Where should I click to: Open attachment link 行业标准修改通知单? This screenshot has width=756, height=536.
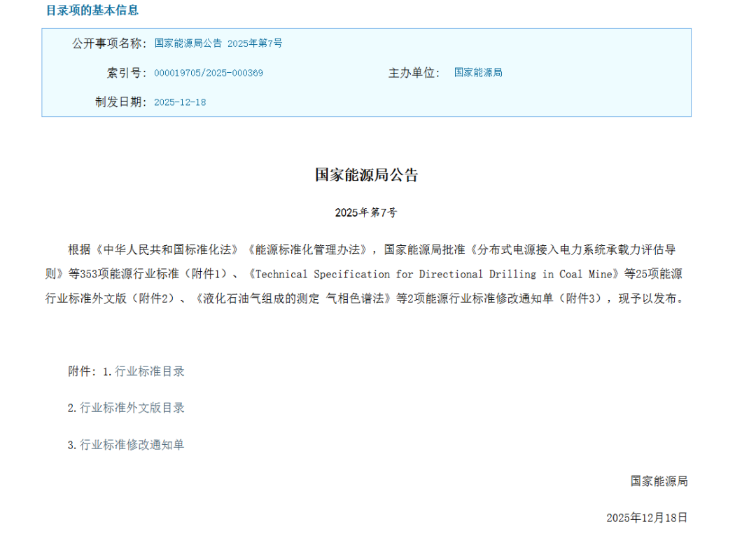132,445
